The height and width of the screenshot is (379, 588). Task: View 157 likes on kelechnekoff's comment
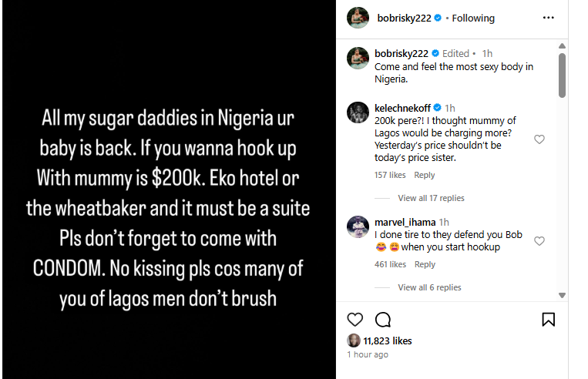tap(390, 176)
